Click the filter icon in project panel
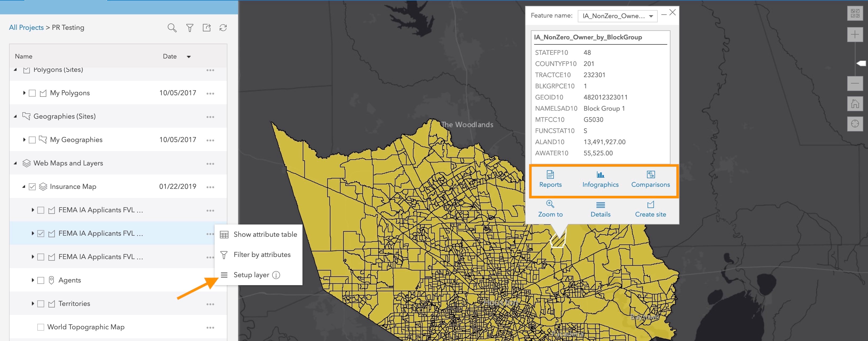The height and width of the screenshot is (341, 868). click(x=188, y=27)
